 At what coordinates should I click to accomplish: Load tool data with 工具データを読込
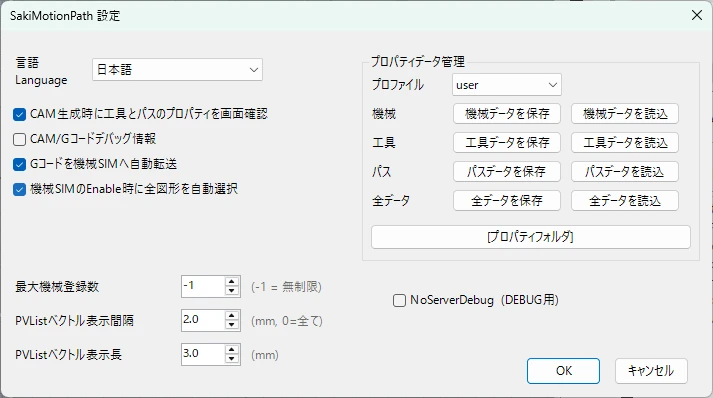625,143
